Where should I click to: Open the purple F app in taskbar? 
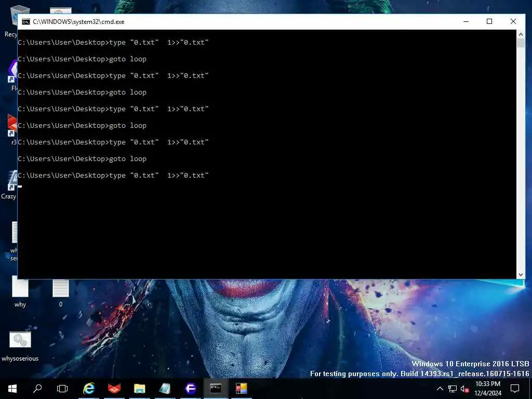point(190,389)
